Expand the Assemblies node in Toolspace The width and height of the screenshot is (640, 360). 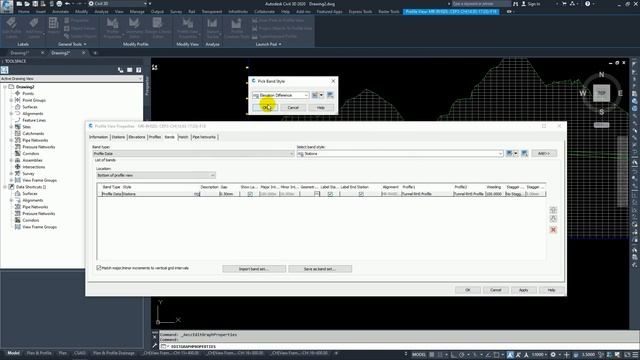[11, 160]
